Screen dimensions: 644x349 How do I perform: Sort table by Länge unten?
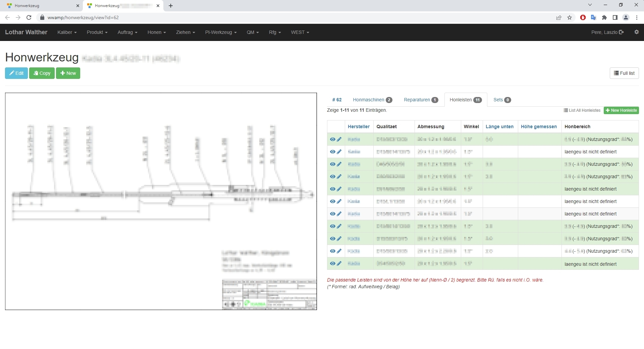[499, 127]
